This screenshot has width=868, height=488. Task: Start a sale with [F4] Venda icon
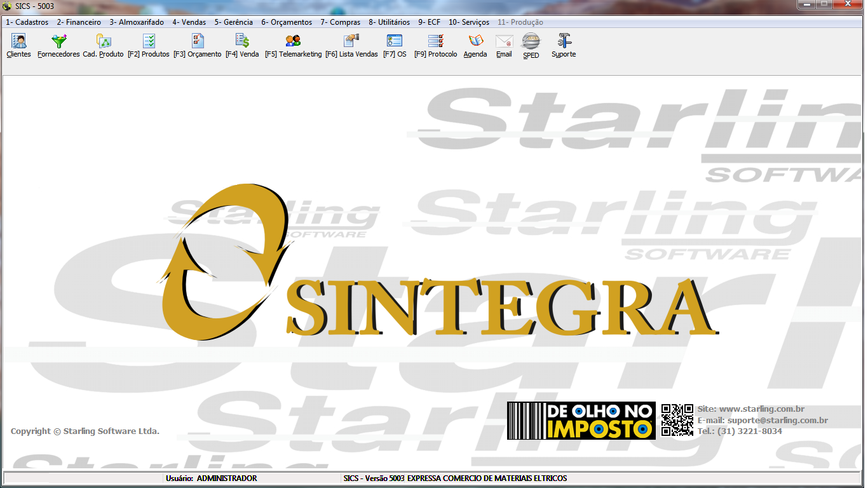pyautogui.click(x=242, y=41)
